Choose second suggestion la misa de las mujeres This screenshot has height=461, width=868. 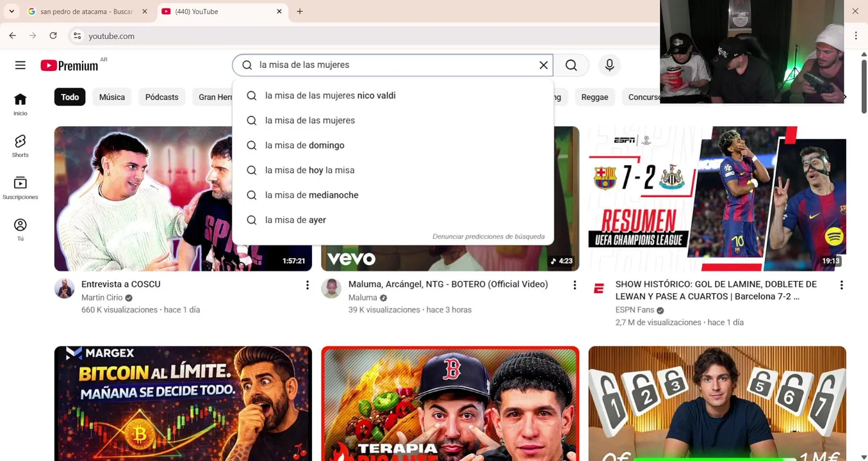click(393, 120)
